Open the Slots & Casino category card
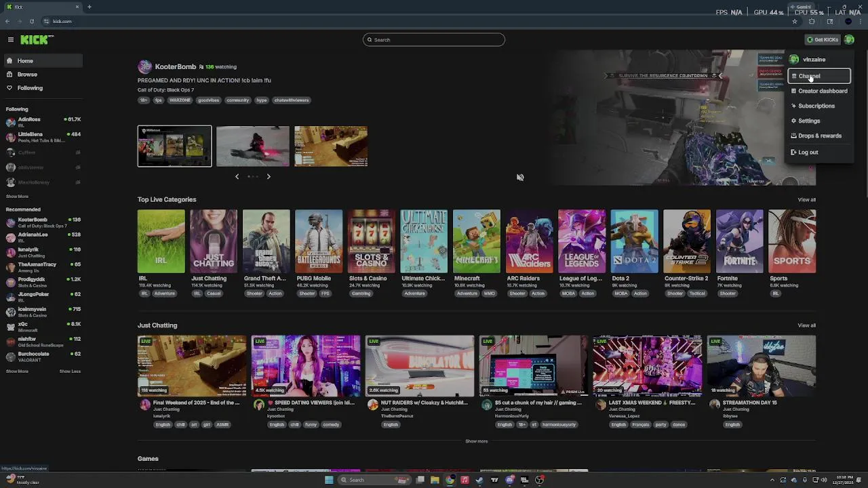The width and height of the screenshot is (868, 488). coord(372,241)
